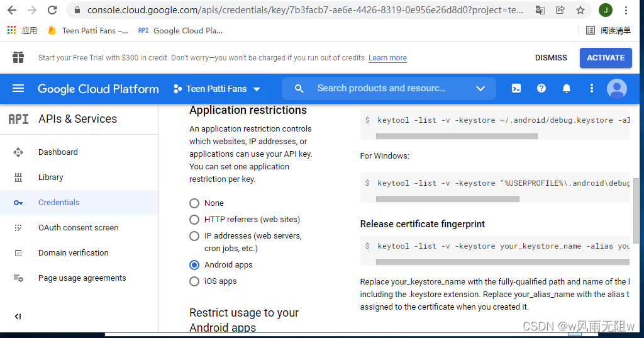Click the gift free trial icon
The height and width of the screenshot is (338, 644).
click(x=18, y=57)
